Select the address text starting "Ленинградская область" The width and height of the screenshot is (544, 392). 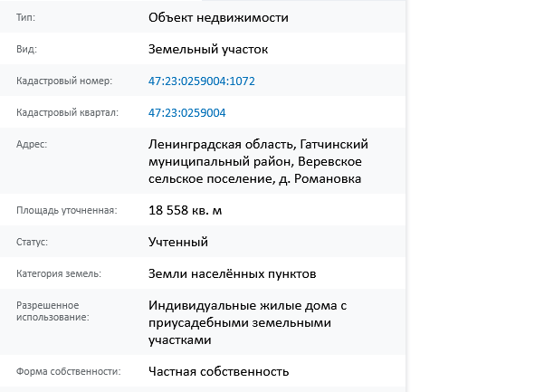pos(258,161)
